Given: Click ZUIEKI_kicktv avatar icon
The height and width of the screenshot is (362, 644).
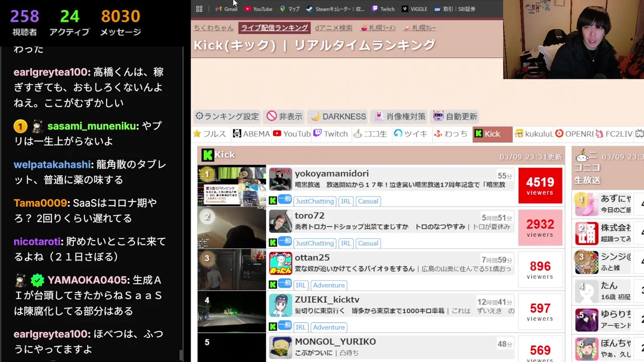Looking at the screenshot, I should click(x=280, y=305).
